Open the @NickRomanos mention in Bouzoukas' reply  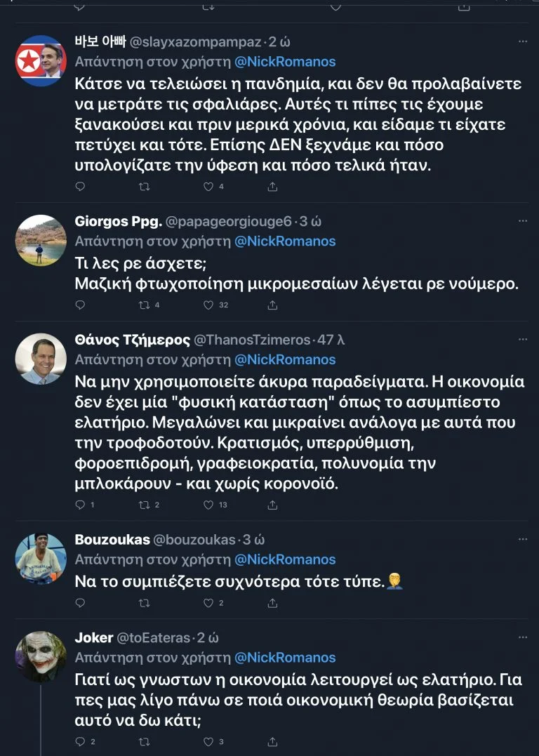point(284,559)
